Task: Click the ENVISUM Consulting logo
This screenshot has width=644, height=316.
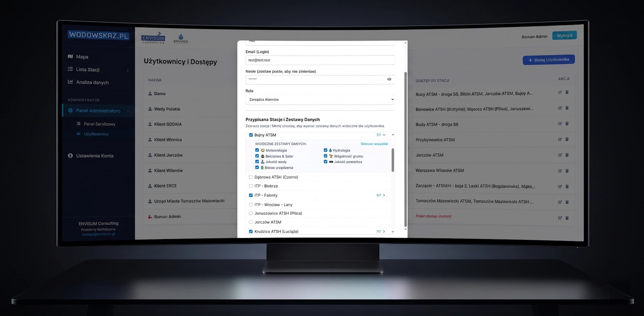Action: (153, 38)
